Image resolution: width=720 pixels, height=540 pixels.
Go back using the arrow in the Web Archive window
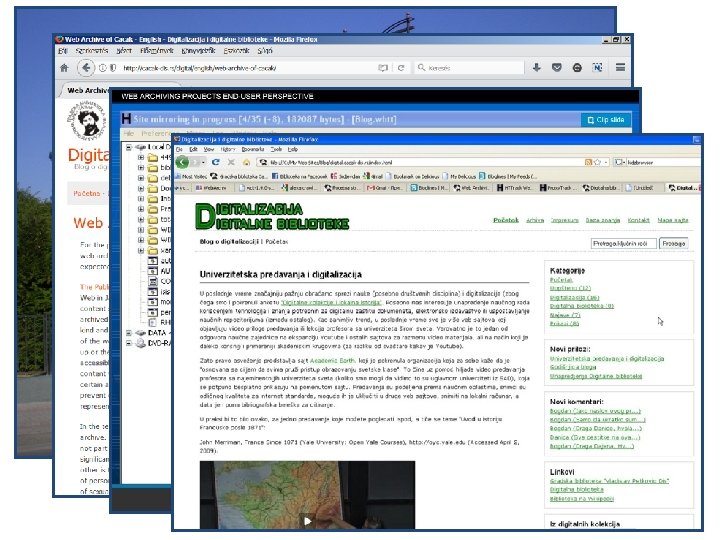[86, 68]
